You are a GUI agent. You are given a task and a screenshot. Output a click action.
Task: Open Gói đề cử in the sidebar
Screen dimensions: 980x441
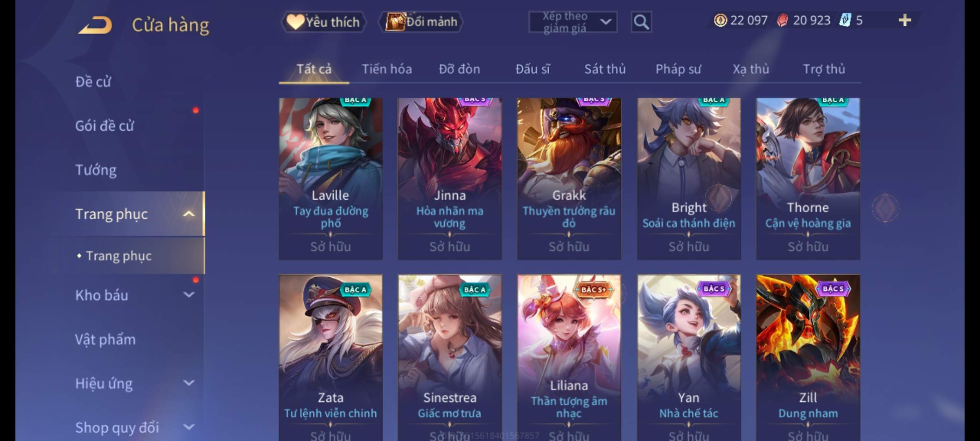tap(105, 126)
